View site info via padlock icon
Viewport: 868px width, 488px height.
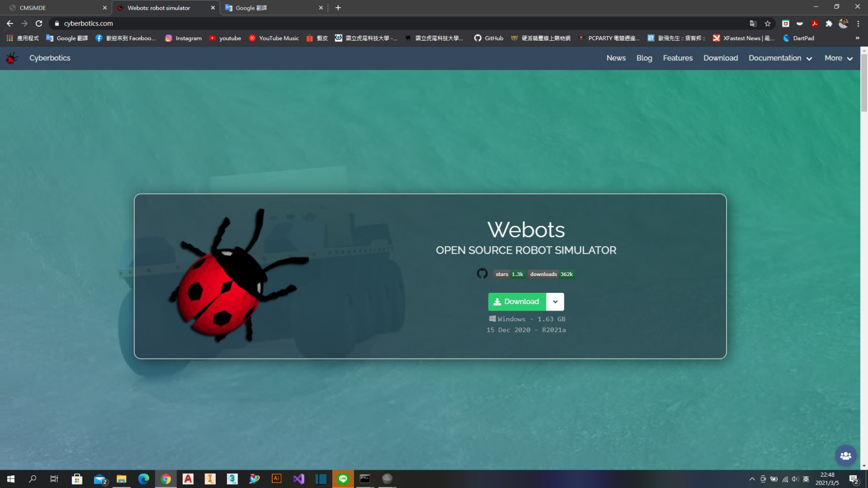click(56, 23)
